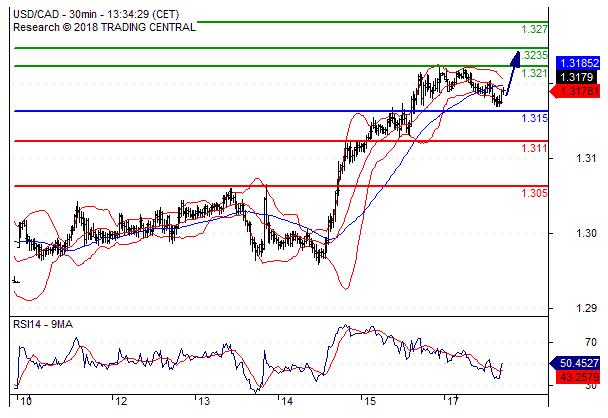Screen dimensions: 608x418
Task: Click the date label 10 on time axis
Action: pos(26,401)
